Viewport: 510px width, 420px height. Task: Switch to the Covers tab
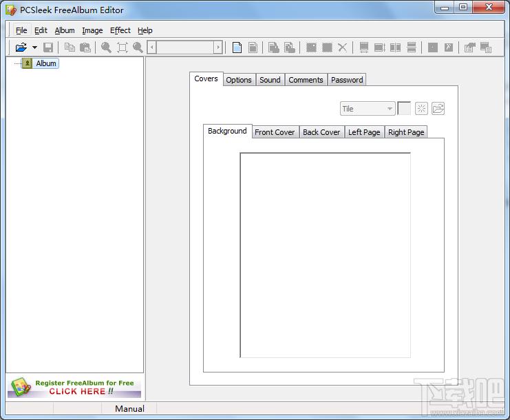pyautogui.click(x=206, y=78)
